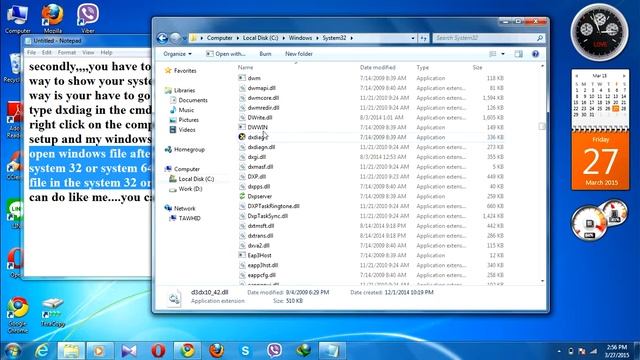Screen dimensions: 640x360
Task: Open Pictures library in navigation pane
Action: pyautogui.click(x=184, y=120)
